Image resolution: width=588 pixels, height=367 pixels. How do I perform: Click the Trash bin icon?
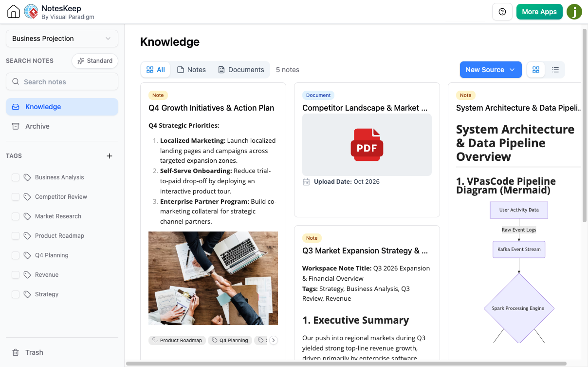click(16, 352)
